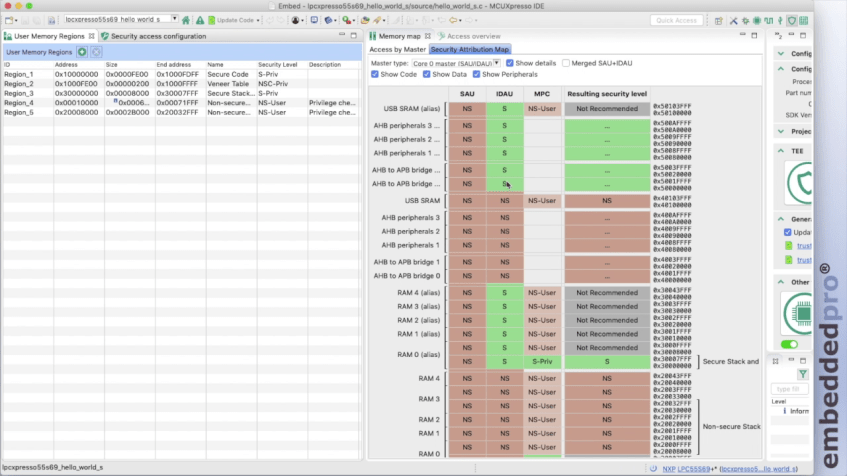The width and height of the screenshot is (847, 476).
Task: Click the remove memory region icon
Action: pos(96,51)
